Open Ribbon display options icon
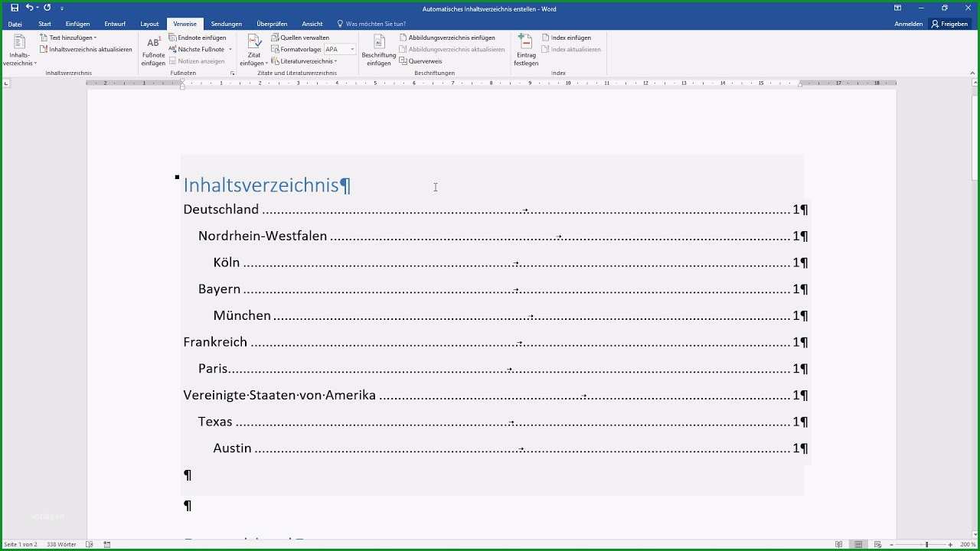This screenshot has width=980, height=551. click(x=897, y=8)
